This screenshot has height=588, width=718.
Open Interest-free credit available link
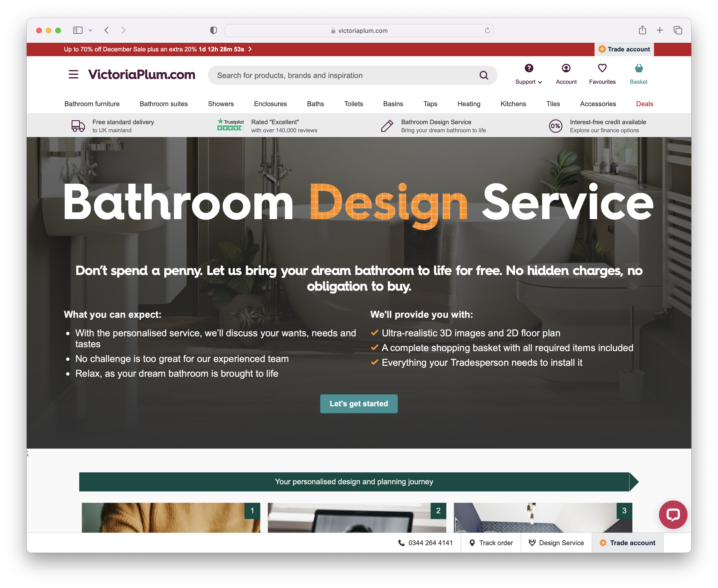597,126
